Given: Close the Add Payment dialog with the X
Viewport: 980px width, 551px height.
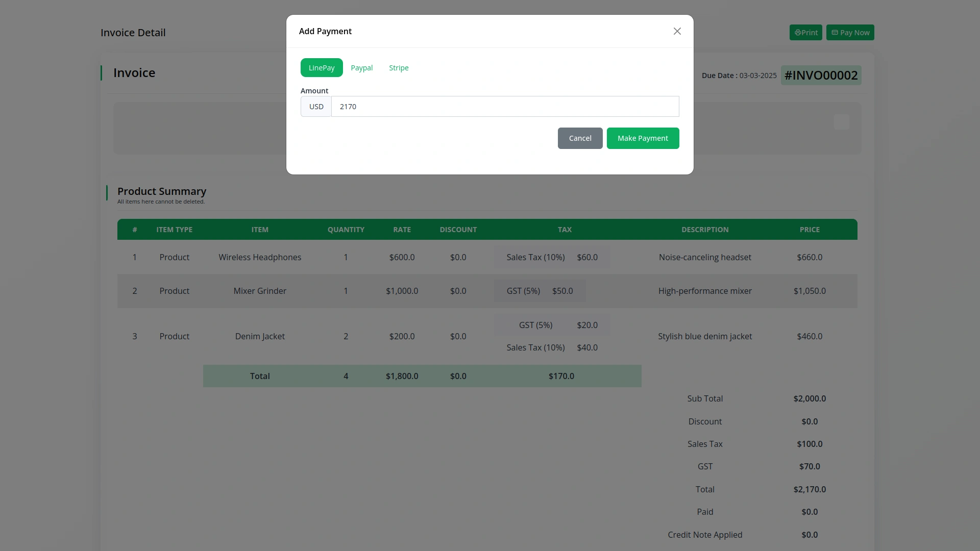Looking at the screenshot, I should (x=677, y=31).
